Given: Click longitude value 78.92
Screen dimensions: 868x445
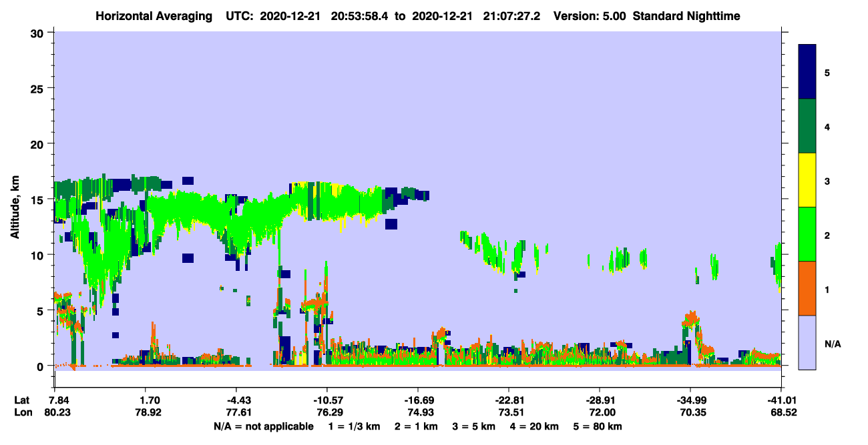Looking at the screenshot, I should pos(149,412).
